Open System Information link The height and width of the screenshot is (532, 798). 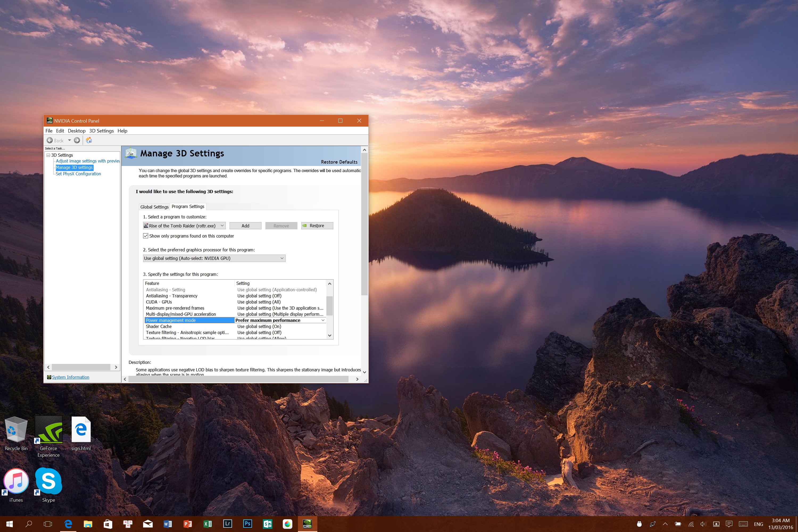70,377
